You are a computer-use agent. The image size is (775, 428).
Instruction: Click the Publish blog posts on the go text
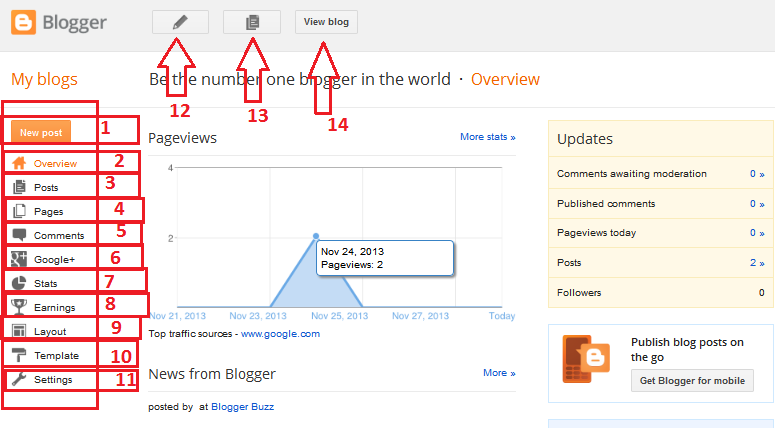coord(687,349)
